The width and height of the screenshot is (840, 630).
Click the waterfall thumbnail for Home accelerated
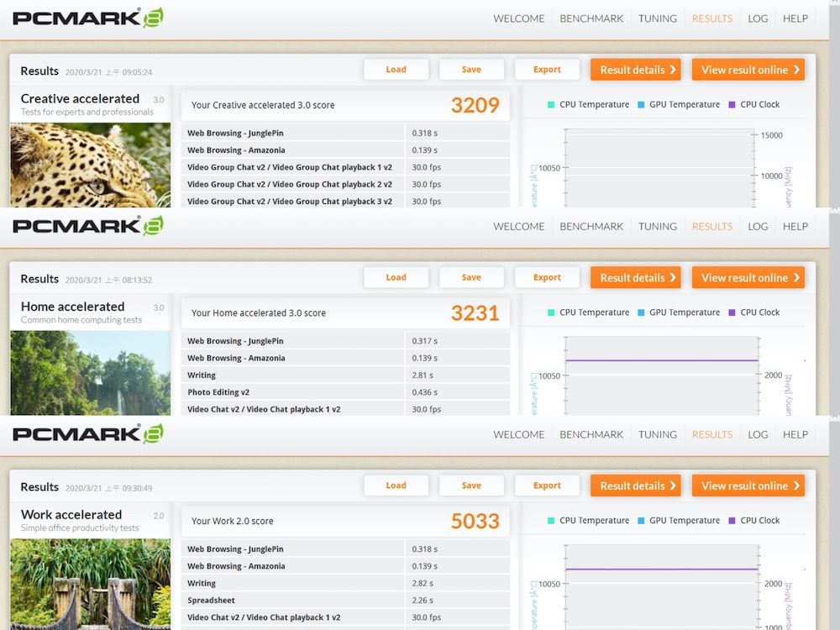90,372
